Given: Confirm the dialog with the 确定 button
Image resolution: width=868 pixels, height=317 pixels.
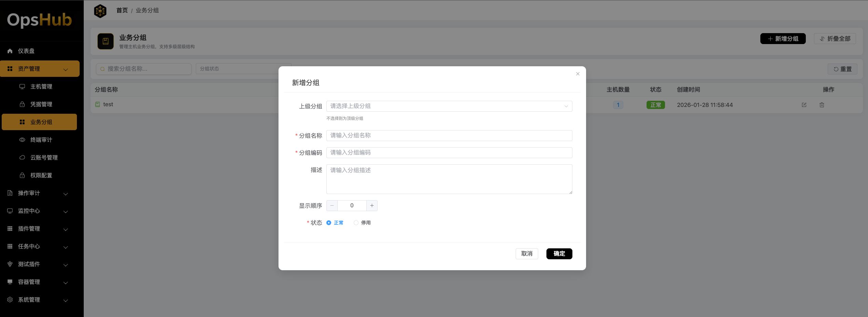Looking at the screenshot, I should [x=559, y=254].
